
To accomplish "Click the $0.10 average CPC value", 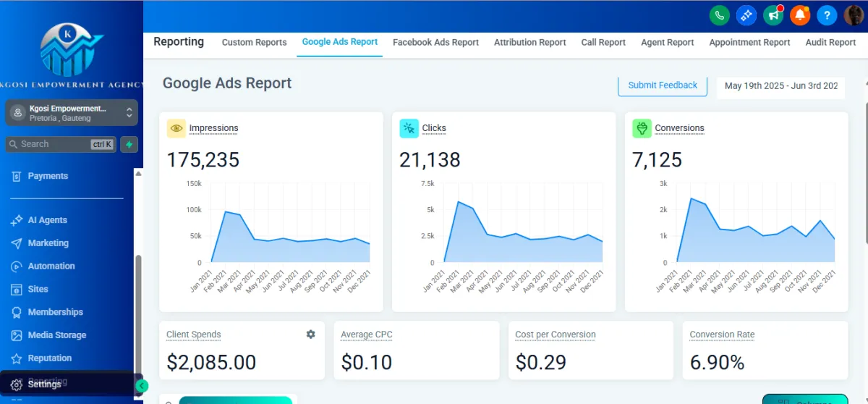I will (367, 362).
